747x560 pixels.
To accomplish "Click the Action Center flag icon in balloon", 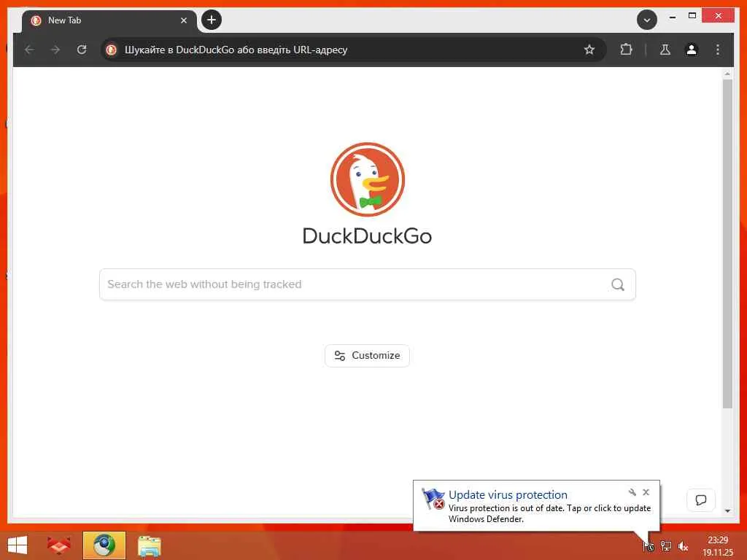I will pos(433,499).
